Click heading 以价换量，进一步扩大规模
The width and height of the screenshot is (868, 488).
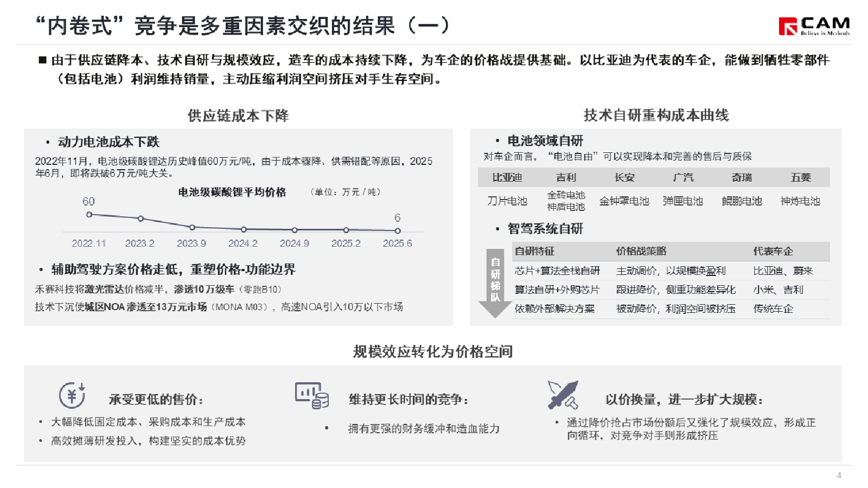tap(685, 400)
